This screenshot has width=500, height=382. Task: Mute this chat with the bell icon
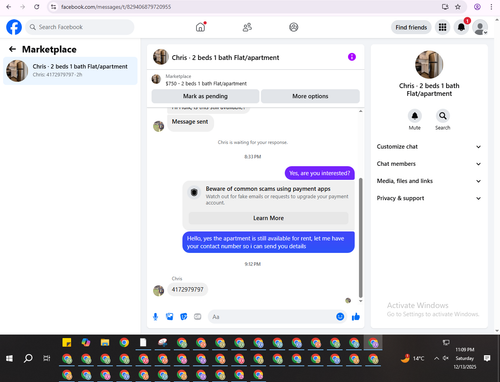coord(414,116)
